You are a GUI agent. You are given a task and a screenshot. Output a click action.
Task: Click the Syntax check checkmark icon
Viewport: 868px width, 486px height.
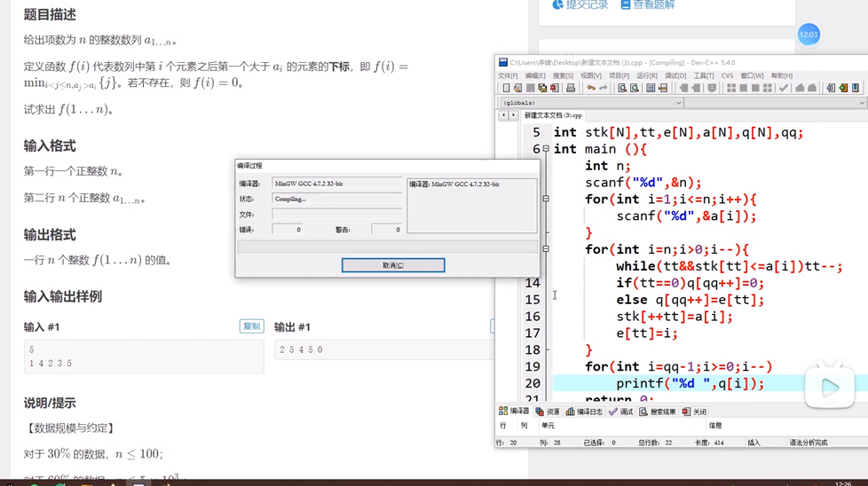(x=784, y=88)
